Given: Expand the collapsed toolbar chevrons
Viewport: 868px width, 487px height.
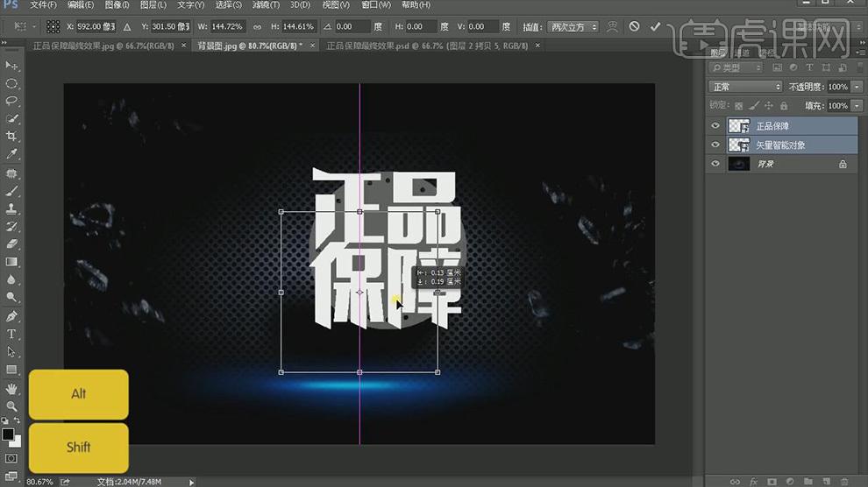Looking at the screenshot, I should click(4, 43).
